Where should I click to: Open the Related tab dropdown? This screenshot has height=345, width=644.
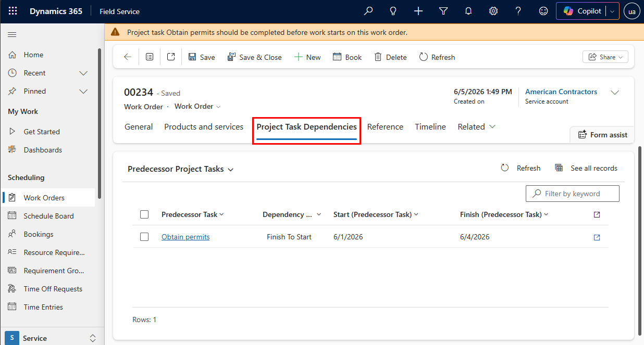coord(477,127)
